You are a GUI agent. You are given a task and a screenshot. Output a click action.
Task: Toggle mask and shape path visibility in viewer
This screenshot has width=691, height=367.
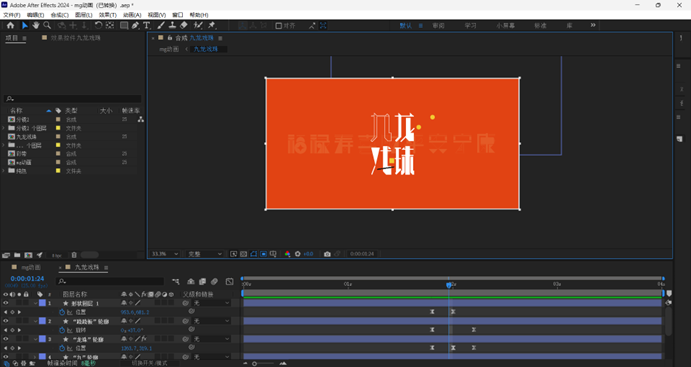point(254,254)
